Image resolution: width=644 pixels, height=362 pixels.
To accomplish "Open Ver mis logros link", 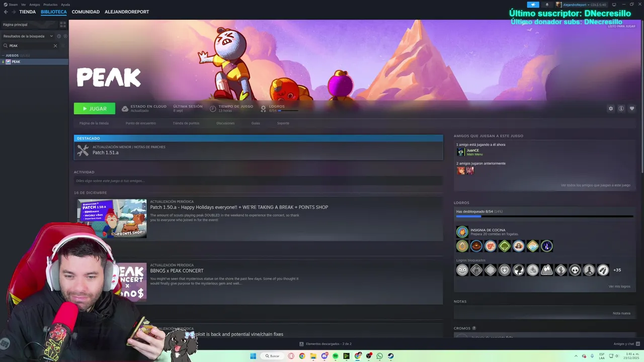I will pyautogui.click(x=619, y=287).
